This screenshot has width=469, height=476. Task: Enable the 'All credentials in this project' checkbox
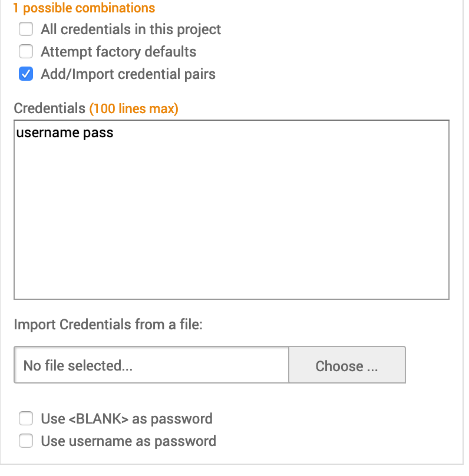(x=26, y=29)
